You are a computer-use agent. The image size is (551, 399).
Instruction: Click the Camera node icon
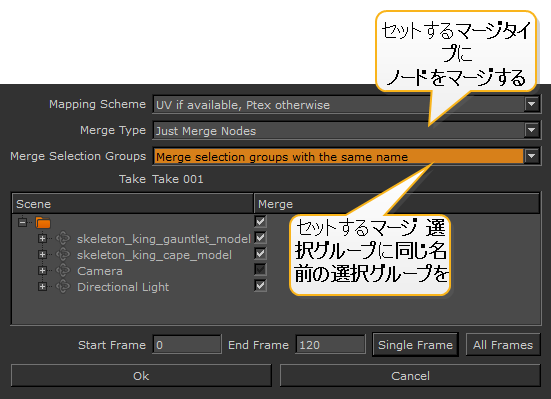(x=63, y=270)
